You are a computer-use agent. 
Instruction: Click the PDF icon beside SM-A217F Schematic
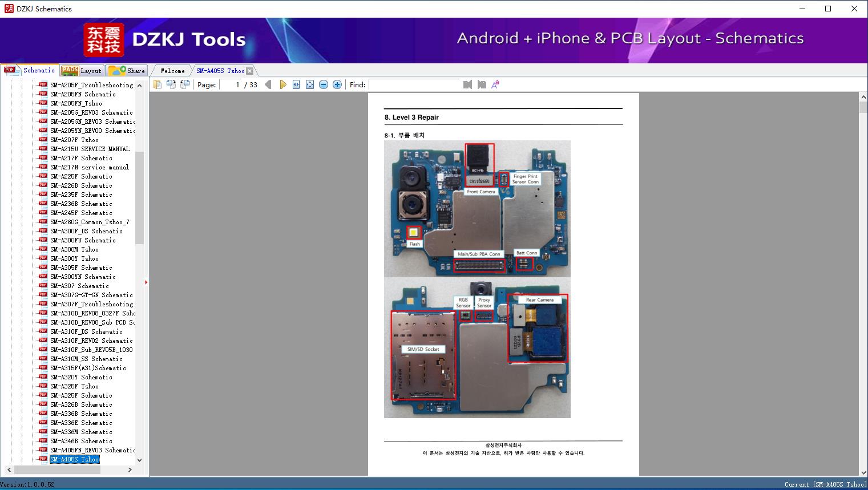[x=43, y=158]
